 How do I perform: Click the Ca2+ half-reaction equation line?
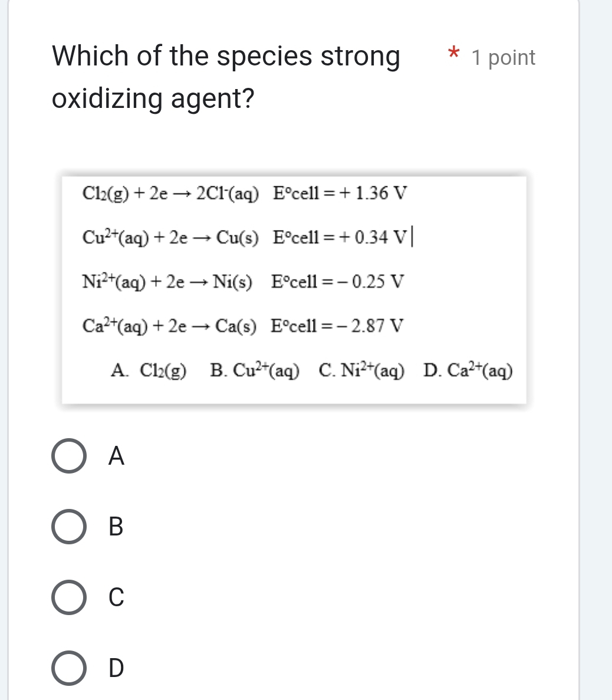pyautogui.click(x=242, y=326)
